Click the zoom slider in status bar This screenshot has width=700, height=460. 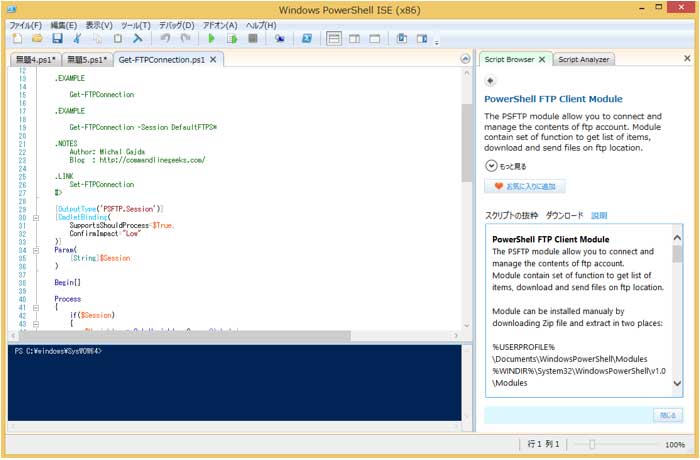pos(592,444)
